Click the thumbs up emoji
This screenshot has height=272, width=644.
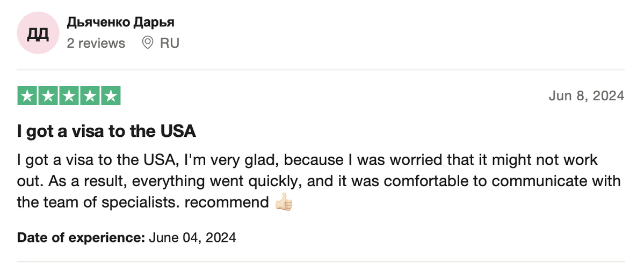click(x=283, y=202)
